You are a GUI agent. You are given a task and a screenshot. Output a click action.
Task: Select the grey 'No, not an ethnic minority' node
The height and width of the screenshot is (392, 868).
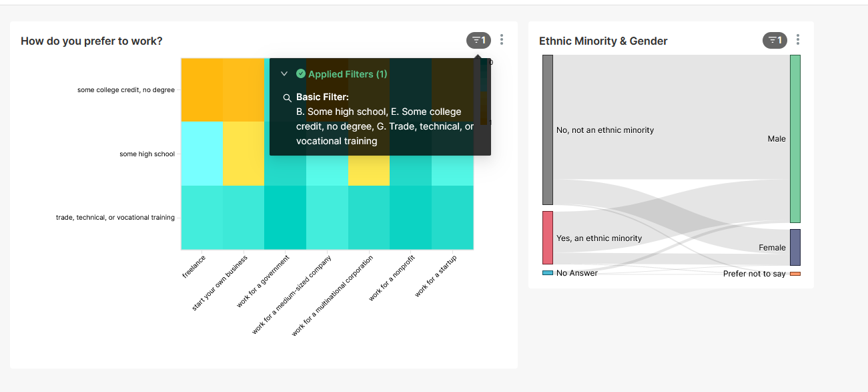point(548,130)
